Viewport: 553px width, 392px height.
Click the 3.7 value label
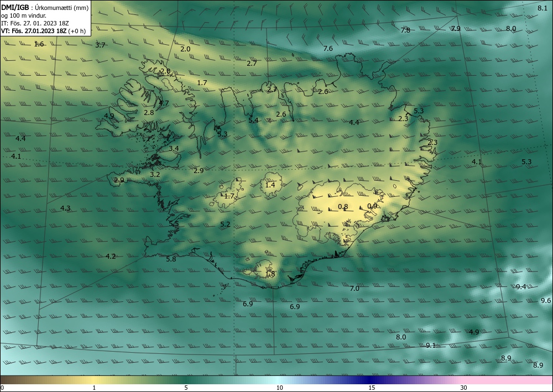click(x=100, y=45)
